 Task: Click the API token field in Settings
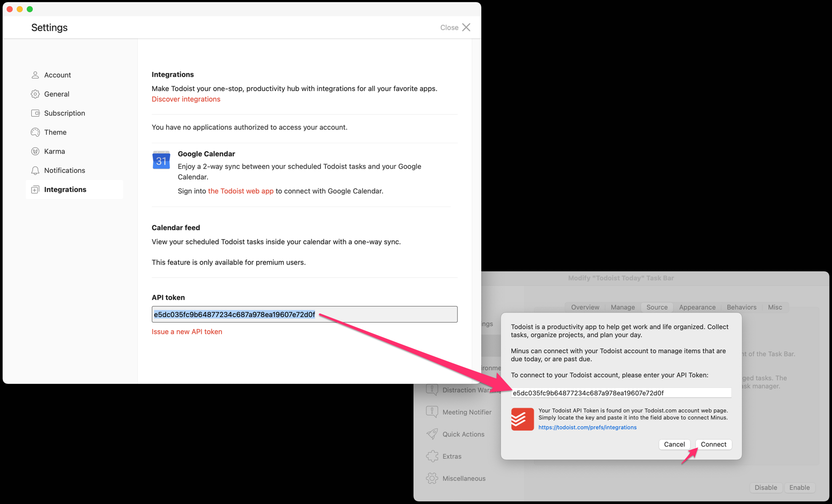(304, 315)
